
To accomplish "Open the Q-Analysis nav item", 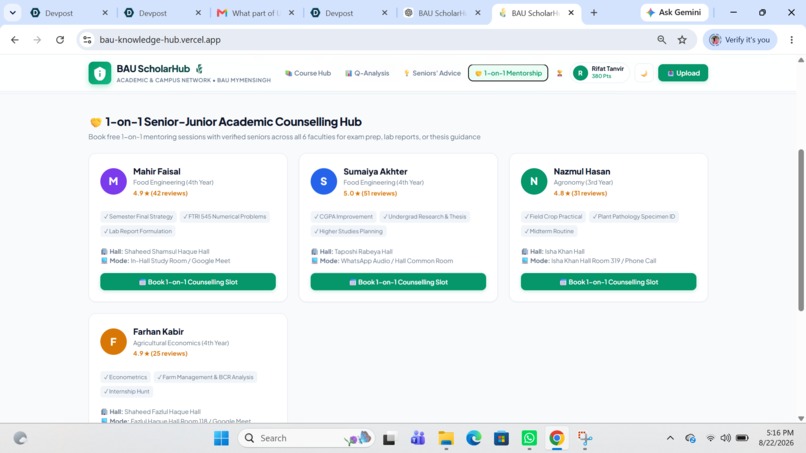I will (x=367, y=73).
